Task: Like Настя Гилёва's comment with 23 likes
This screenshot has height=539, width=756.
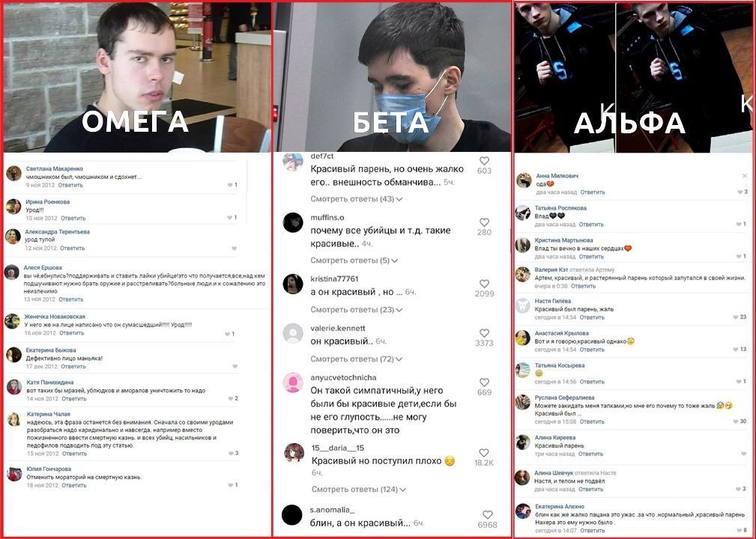Action: 736,317
